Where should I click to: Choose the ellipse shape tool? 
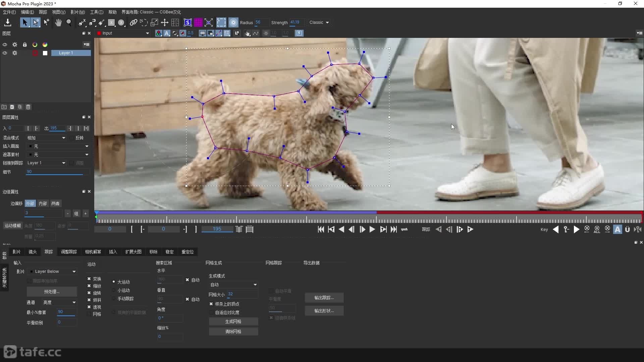(x=121, y=22)
